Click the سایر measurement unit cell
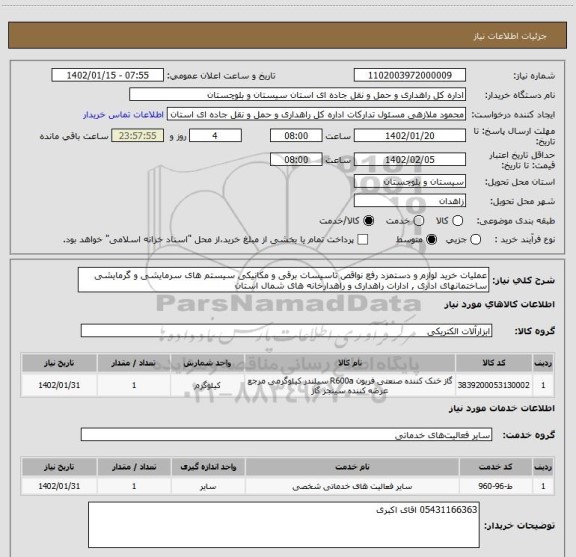This screenshot has width=576, height=557. pyautogui.click(x=208, y=486)
